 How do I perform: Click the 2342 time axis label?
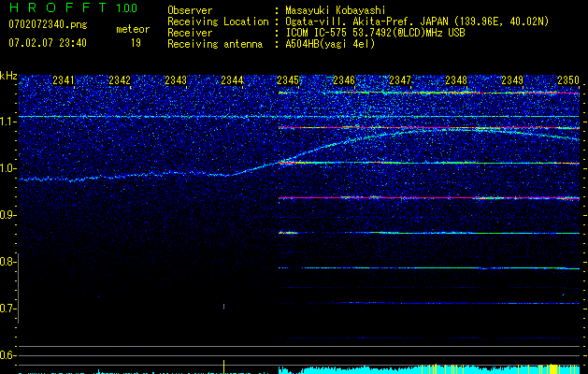120,79
